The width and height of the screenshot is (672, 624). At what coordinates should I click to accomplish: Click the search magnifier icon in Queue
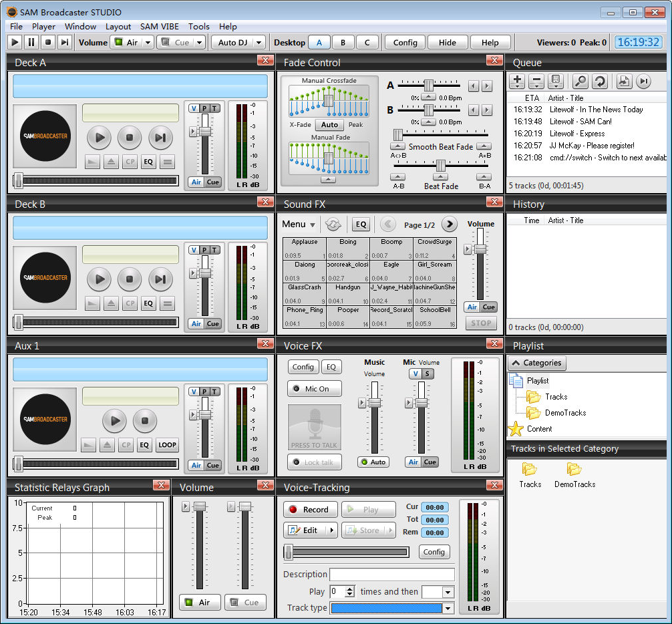coord(580,82)
